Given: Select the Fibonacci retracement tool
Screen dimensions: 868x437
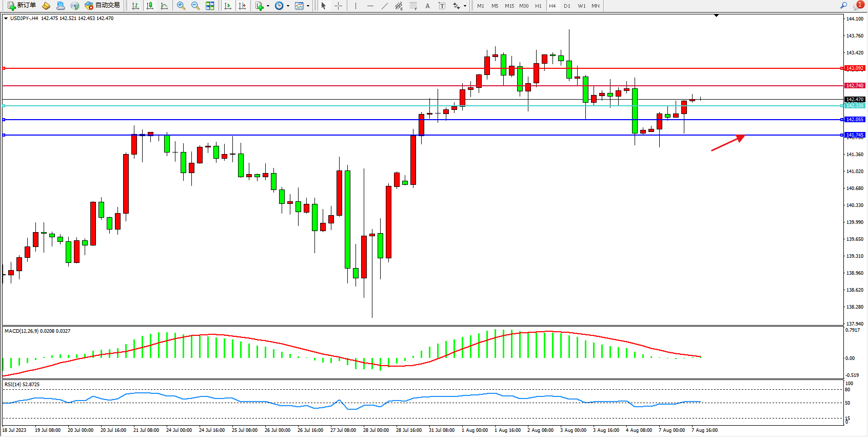Looking at the screenshot, I should point(413,6).
